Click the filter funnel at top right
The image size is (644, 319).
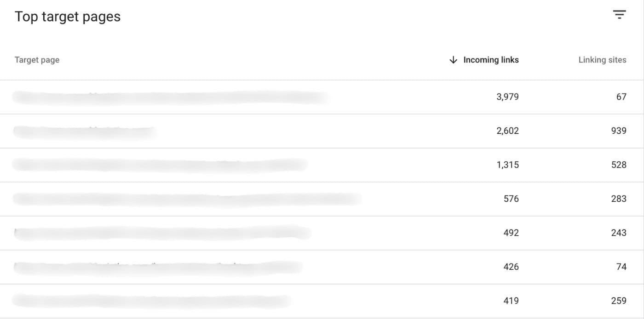click(x=619, y=14)
